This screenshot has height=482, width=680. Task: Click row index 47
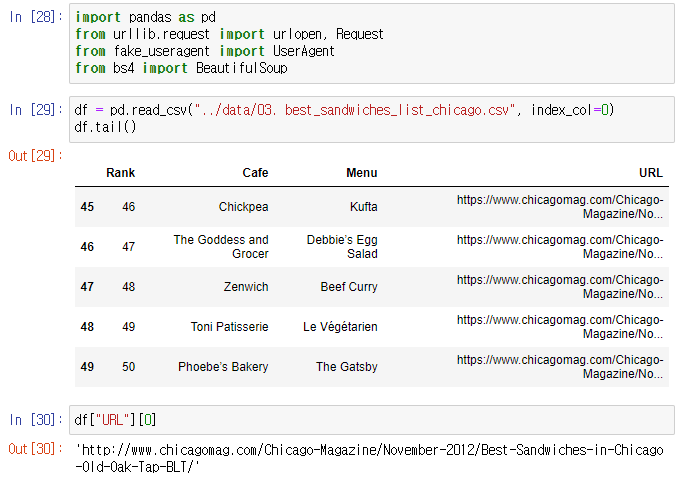(x=87, y=287)
